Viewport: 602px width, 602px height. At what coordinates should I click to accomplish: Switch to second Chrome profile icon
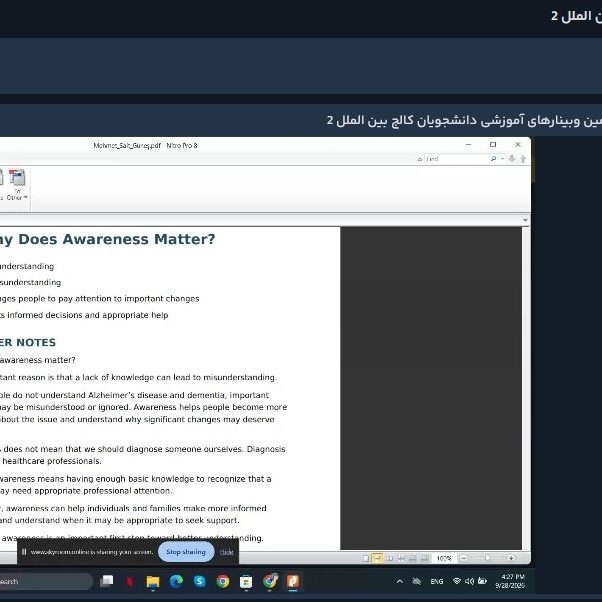[x=270, y=581]
